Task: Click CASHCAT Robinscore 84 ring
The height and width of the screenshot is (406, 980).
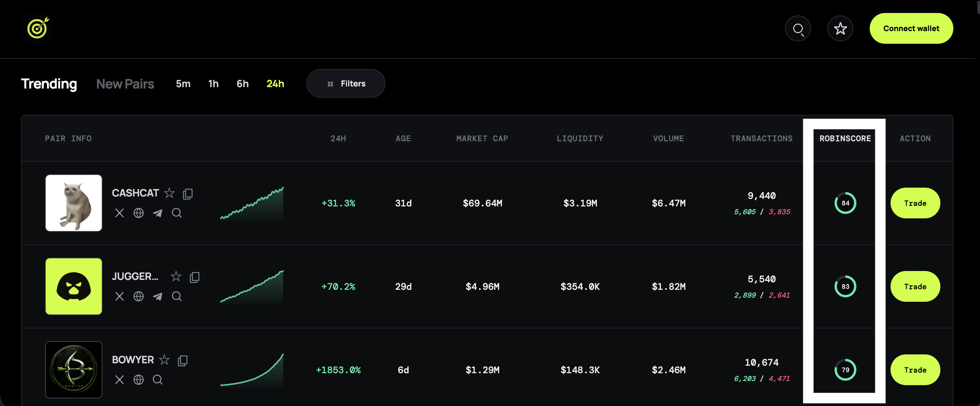Action: point(845,203)
